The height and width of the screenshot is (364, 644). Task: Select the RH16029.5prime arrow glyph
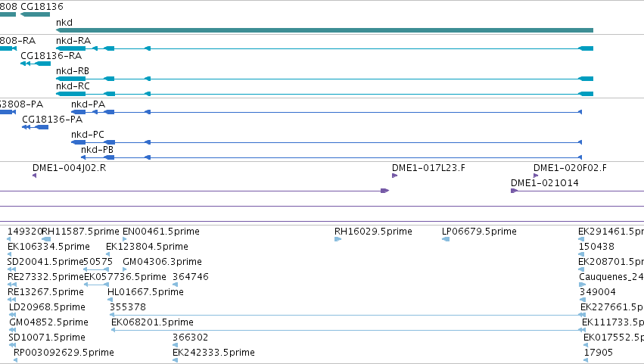point(338,239)
